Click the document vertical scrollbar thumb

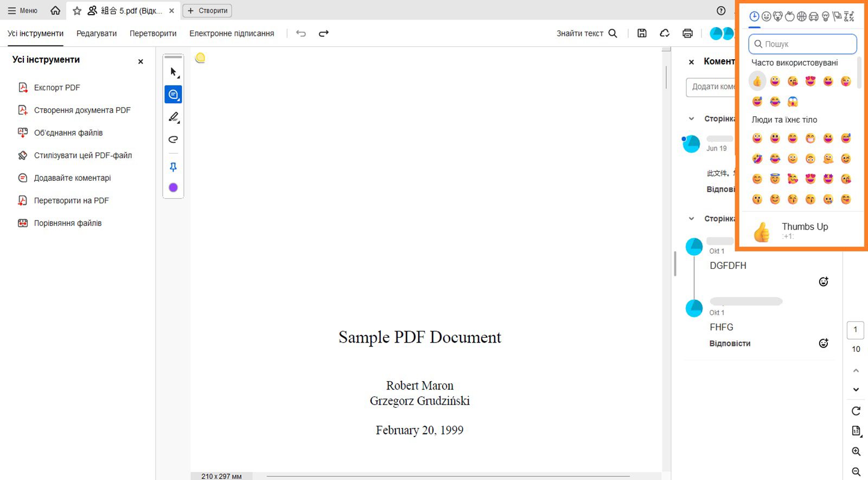click(x=666, y=77)
